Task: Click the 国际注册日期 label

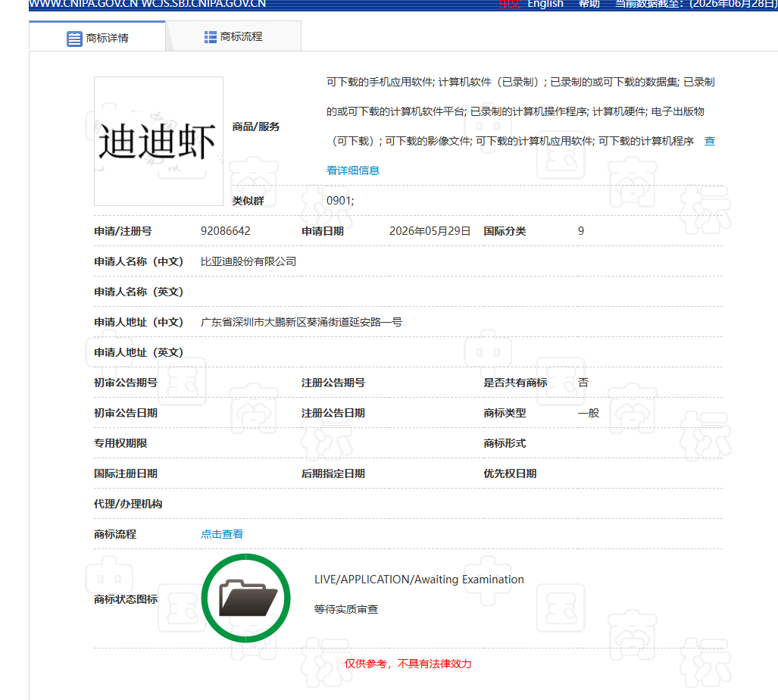Action: click(126, 473)
